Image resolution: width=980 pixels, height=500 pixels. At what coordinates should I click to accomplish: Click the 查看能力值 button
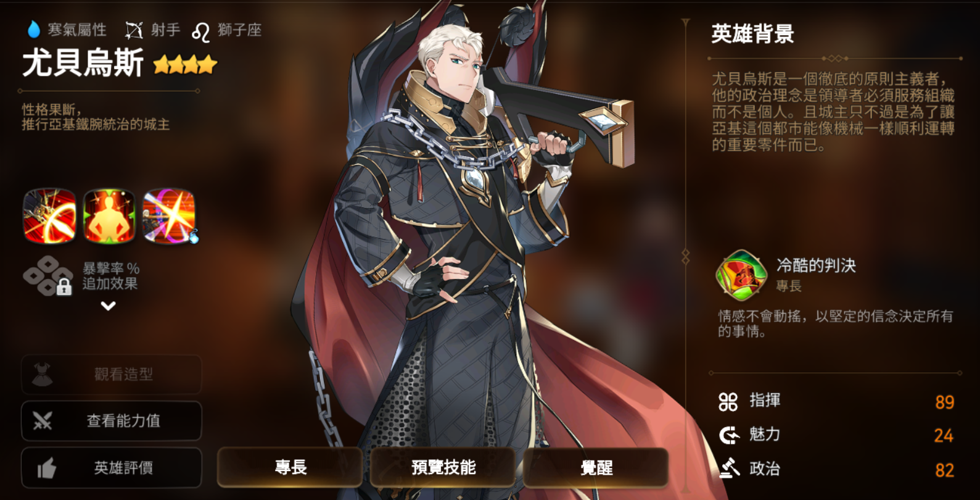112,421
